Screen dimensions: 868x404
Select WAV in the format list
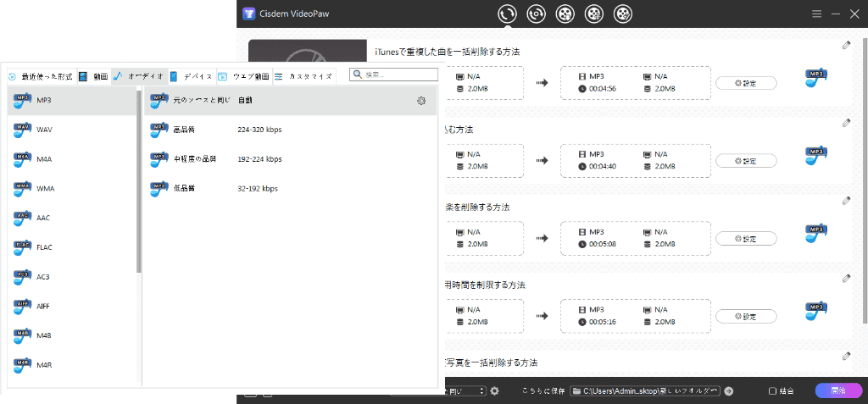tap(72, 130)
